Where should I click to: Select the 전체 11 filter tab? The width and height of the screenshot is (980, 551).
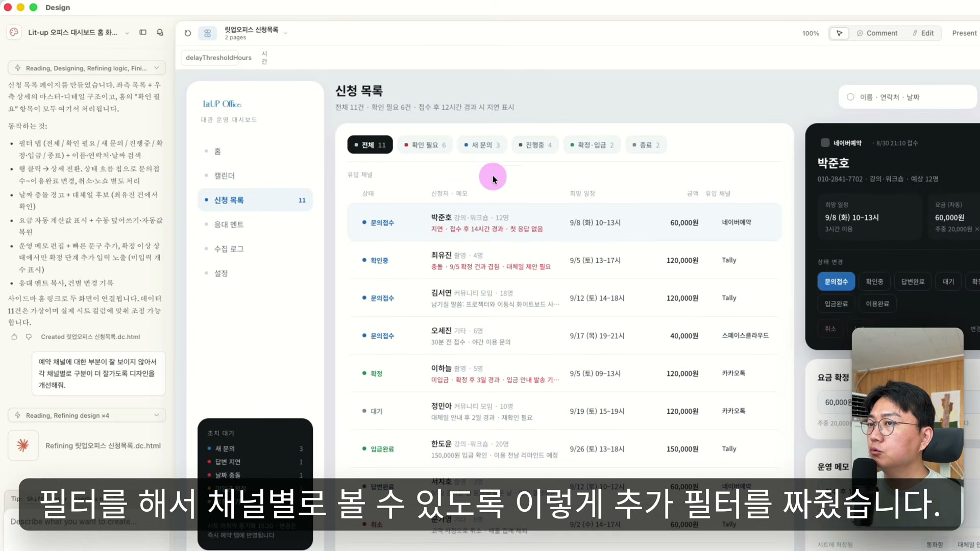coord(370,145)
